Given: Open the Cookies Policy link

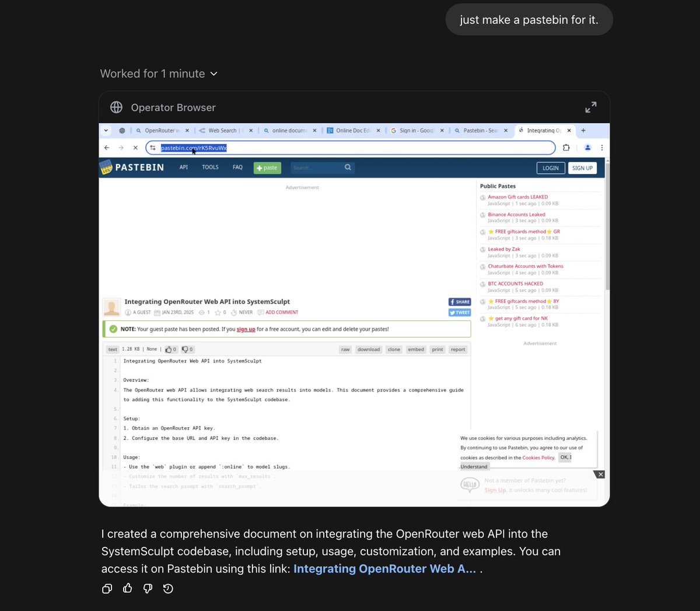Looking at the screenshot, I should 538,458.
